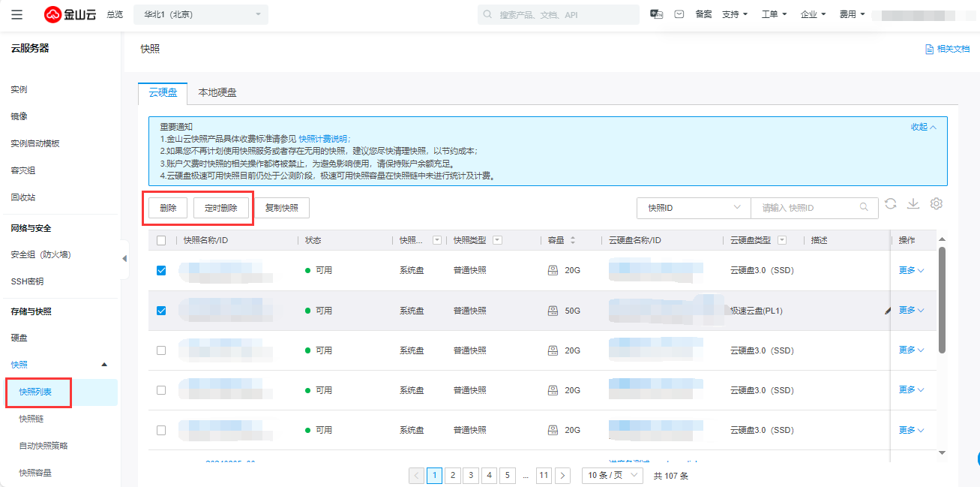The width and height of the screenshot is (980, 487).
Task: Open the hamburger navigation menu
Action: tap(16, 14)
